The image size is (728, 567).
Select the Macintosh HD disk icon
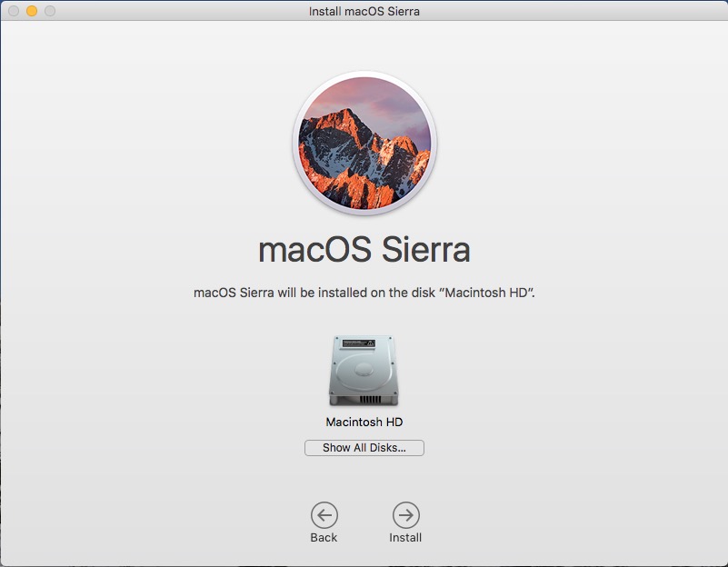364,371
